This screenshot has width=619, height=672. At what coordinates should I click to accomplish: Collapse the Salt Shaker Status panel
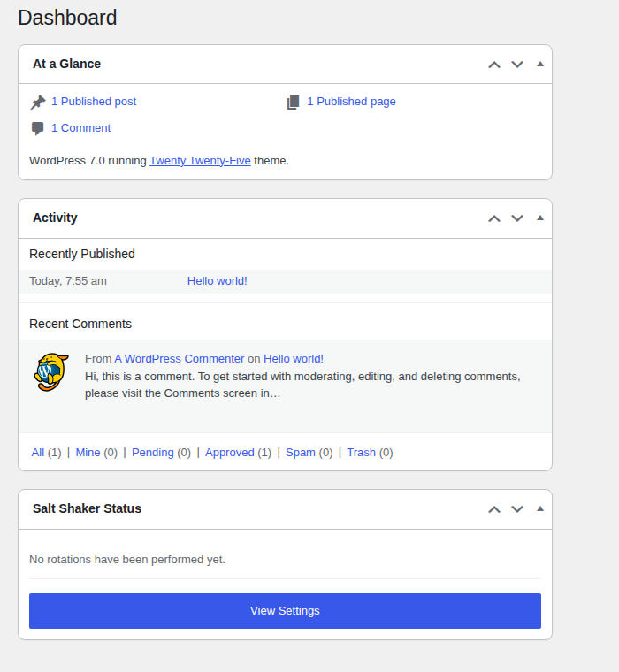pyautogui.click(x=540, y=509)
